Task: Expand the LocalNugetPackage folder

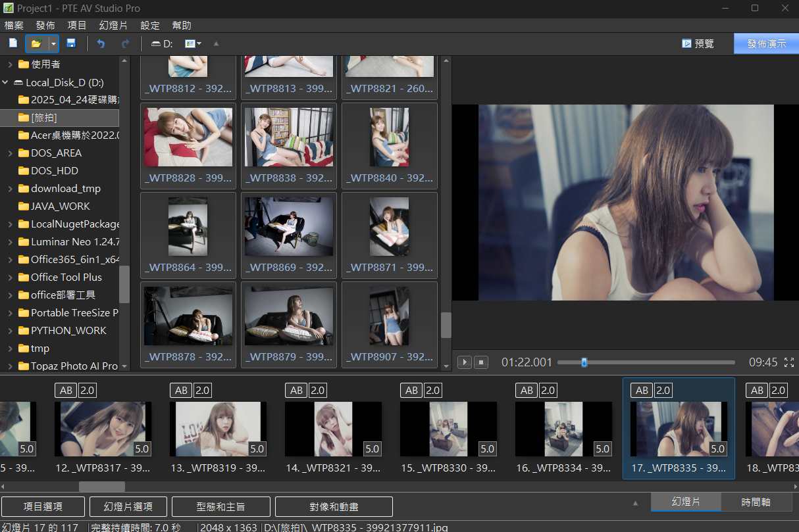Action: coord(10,224)
